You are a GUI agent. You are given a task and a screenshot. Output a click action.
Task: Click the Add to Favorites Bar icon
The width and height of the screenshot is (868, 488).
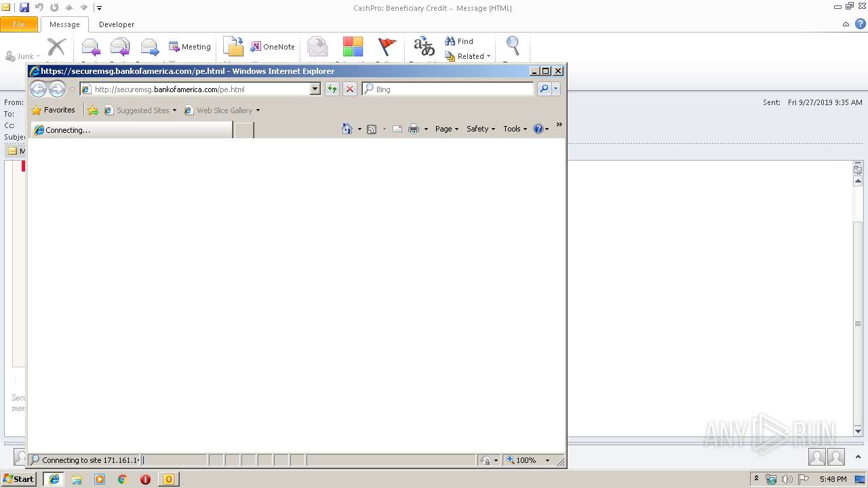click(x=93, y=110)
